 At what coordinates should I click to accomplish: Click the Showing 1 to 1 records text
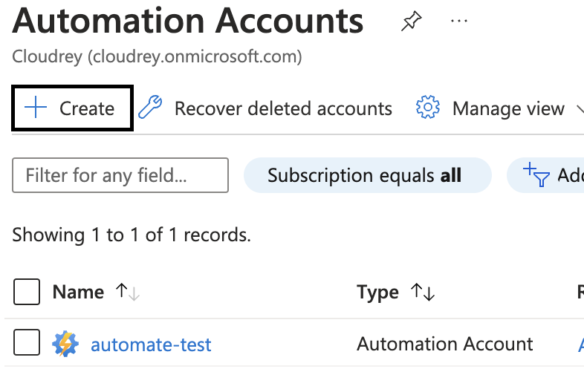click(x=132, y=235)
